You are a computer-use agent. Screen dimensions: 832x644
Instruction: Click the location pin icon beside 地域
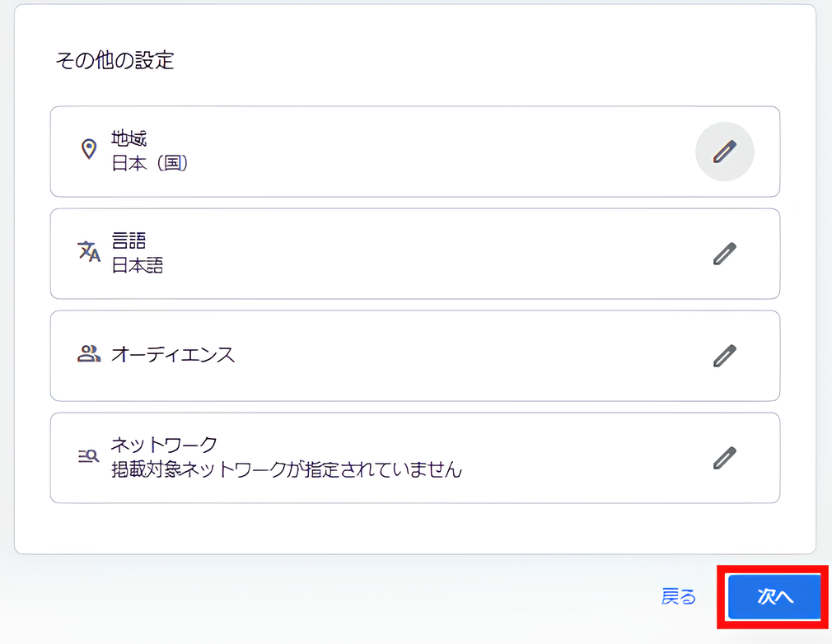coord(89,149)
